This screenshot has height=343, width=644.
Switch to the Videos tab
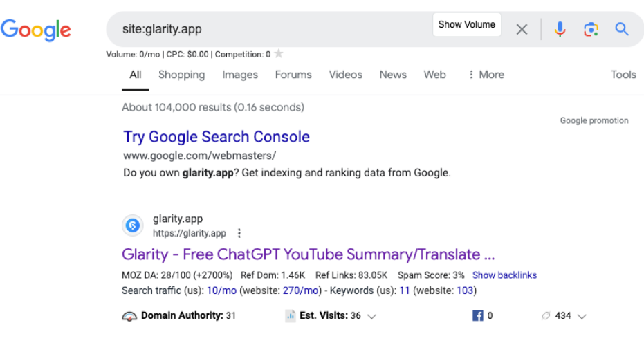(345, 75)
